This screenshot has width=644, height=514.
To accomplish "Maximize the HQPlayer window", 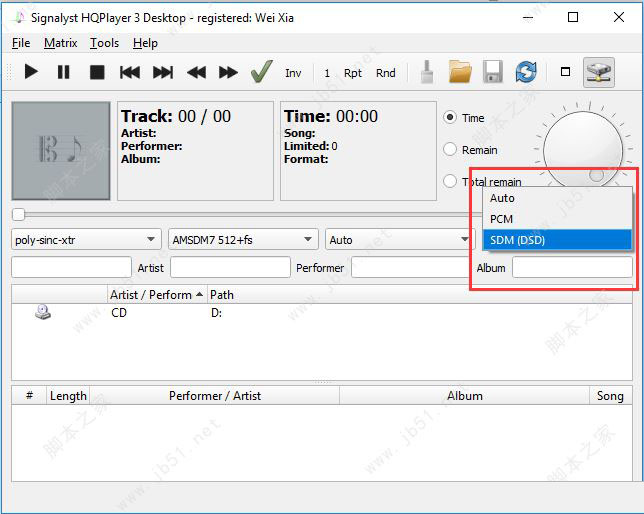I will tap(573, 17).
